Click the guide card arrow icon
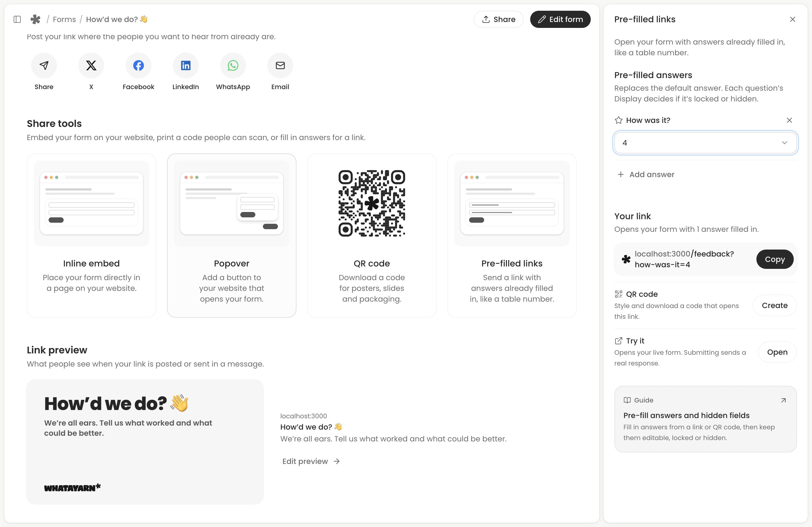 [x=783, y=400]
